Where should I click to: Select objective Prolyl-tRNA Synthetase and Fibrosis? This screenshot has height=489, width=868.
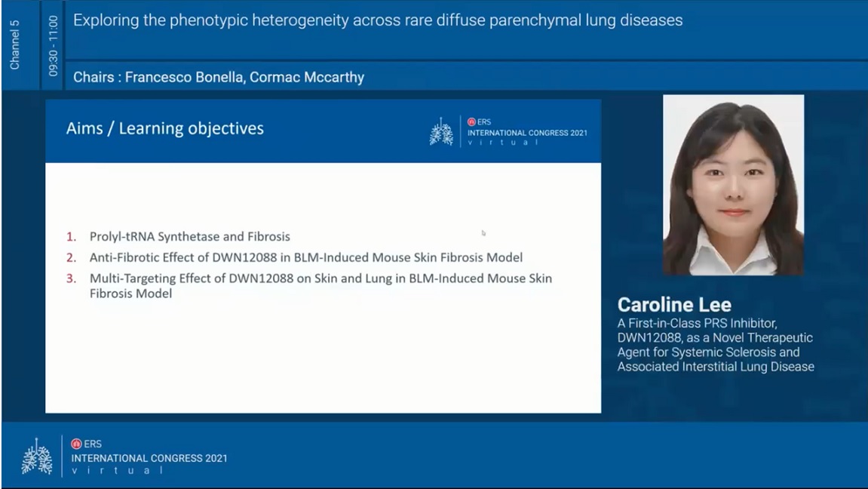(189, 236)
